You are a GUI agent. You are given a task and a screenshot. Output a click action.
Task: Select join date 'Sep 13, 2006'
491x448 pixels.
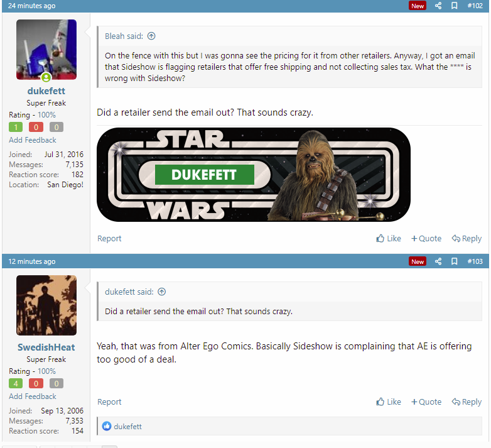pos(62,411)
